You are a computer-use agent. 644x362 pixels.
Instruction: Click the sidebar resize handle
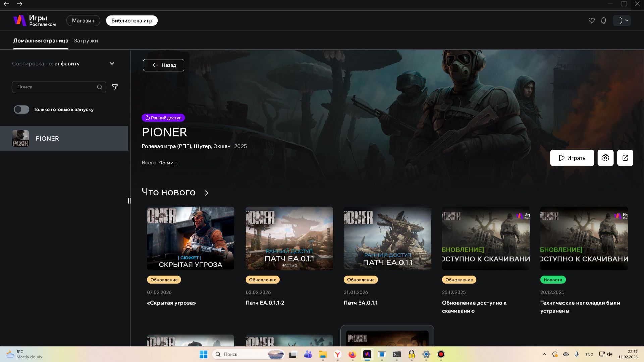tap(129, 201)
